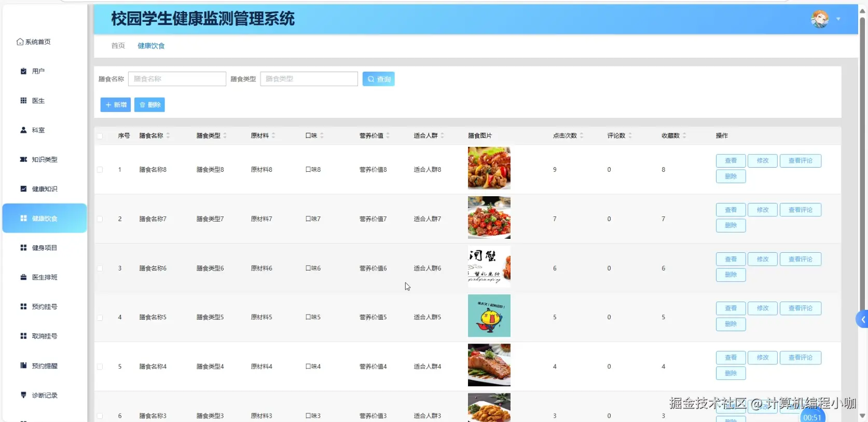Click the 知识类型 sidebar icon
868x422 pixels.
click(x=23, y=159)
